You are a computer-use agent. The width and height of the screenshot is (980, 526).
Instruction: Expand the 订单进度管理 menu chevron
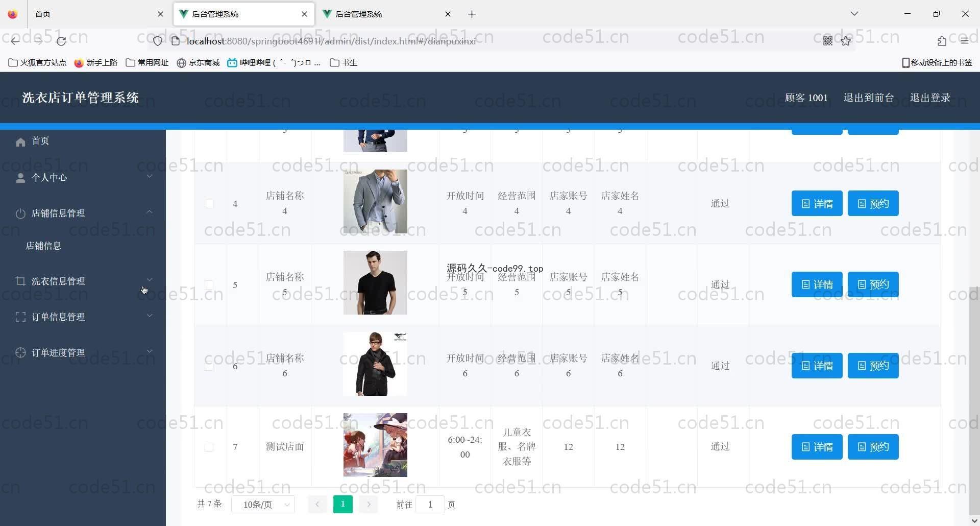tap(150, 351)
